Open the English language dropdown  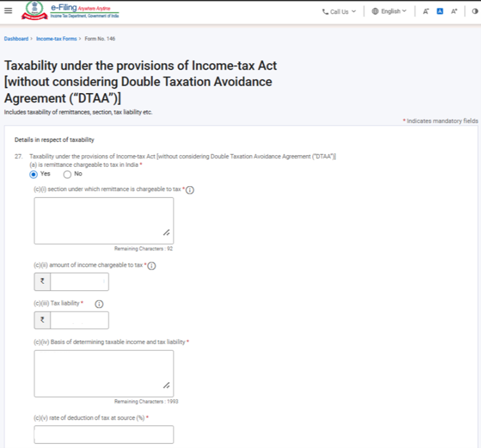coord(389,11)
